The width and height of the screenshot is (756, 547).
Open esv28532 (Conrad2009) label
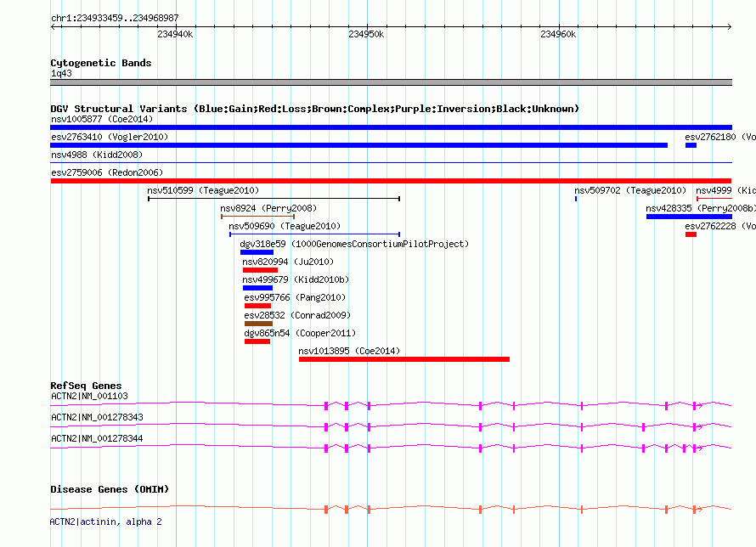point(297,315)
